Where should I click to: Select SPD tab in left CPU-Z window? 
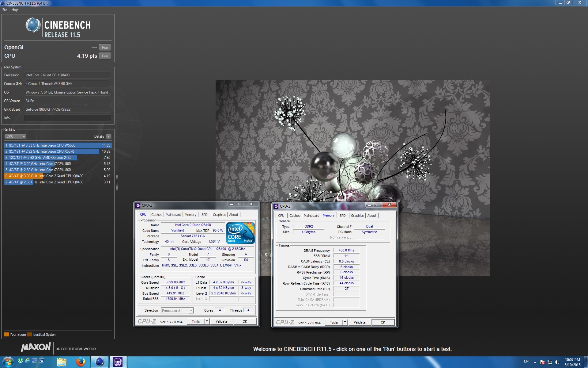pyautogui.click(x=205, y=215)
